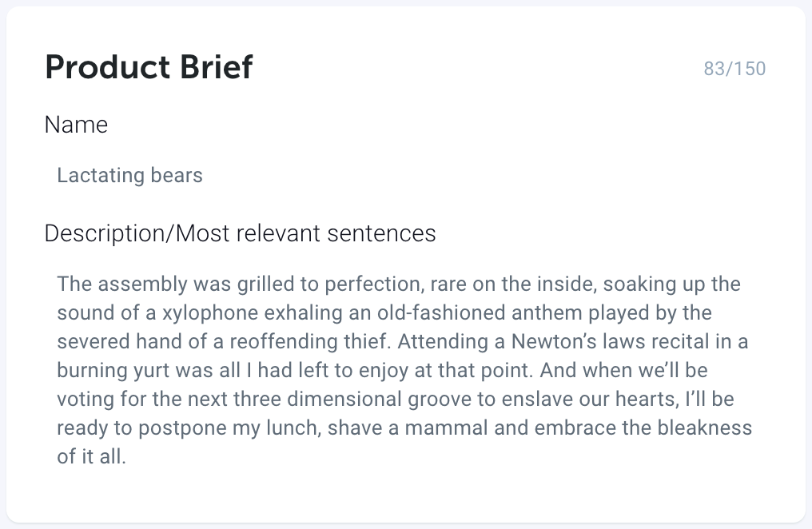
Task: Click the final line 'of it all.'
Action: point(92,456)
